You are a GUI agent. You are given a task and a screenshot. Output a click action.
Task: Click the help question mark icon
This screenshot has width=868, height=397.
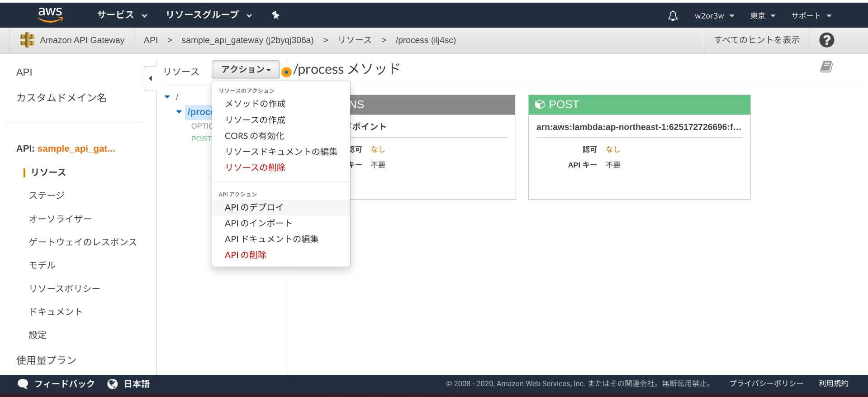tap(826, 40)
